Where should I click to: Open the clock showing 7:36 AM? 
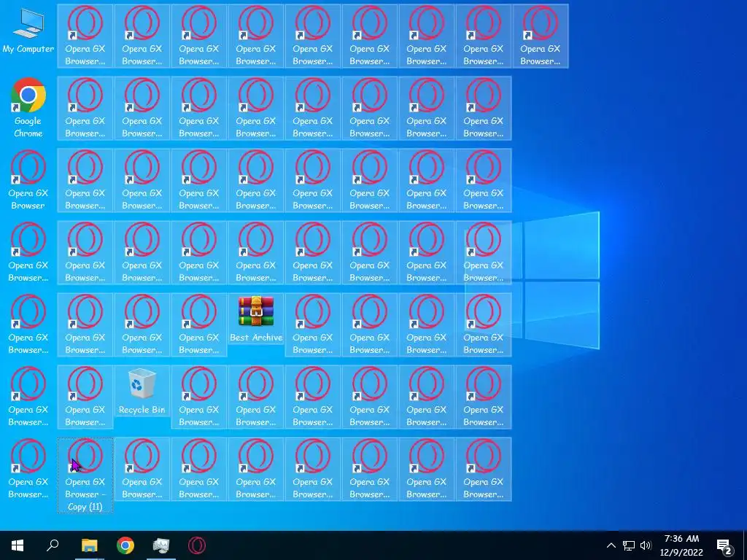(x=682, y=545)
